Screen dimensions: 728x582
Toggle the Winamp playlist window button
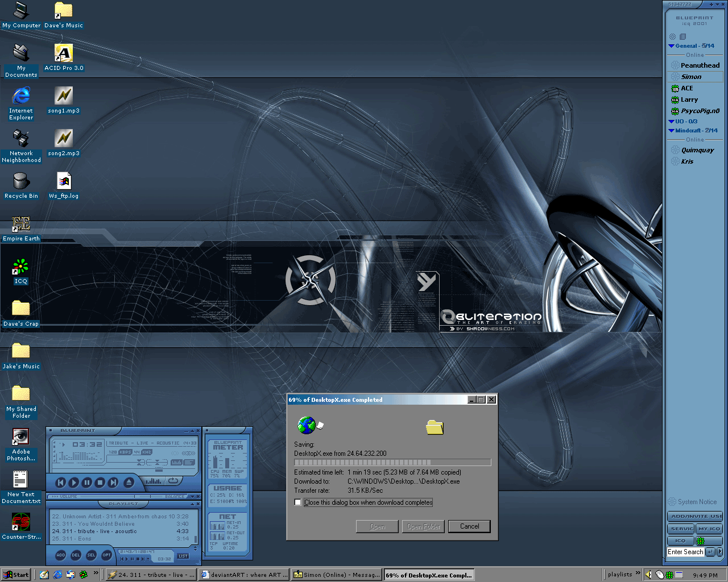[x=189, y=462]
